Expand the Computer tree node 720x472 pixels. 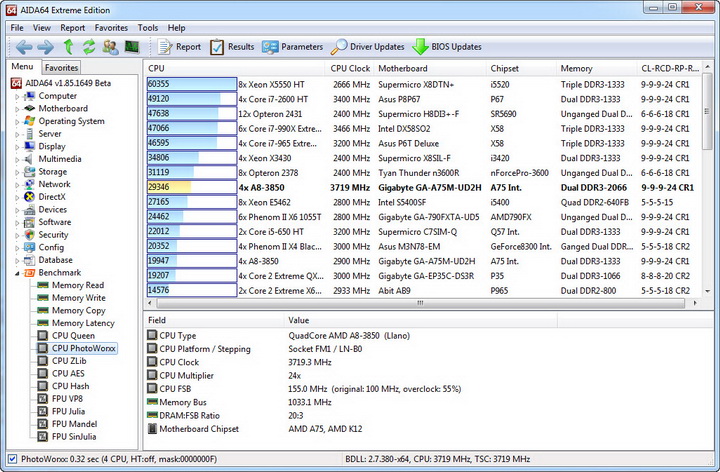click(x=17, y=96)
